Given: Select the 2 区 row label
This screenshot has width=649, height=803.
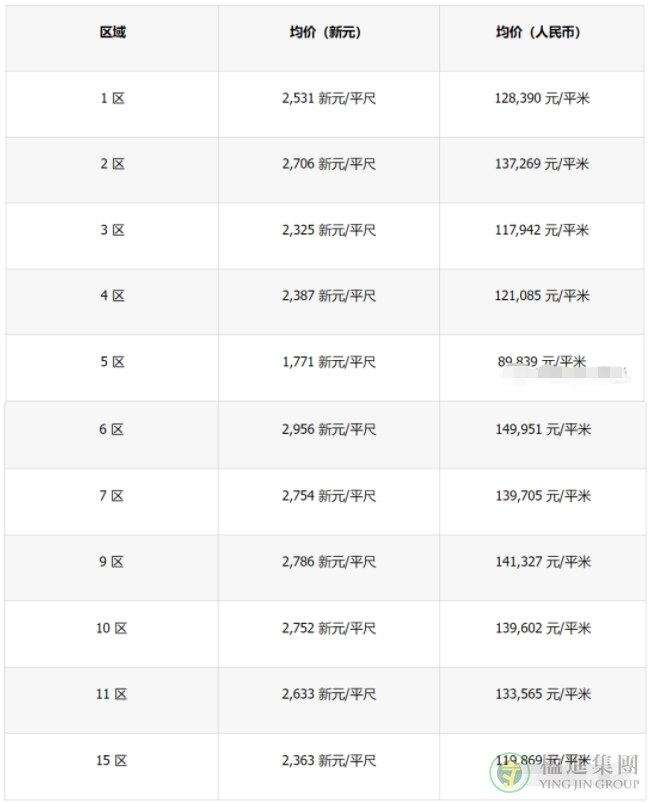Looking at the screenshot, I should [x=112, y=164].
